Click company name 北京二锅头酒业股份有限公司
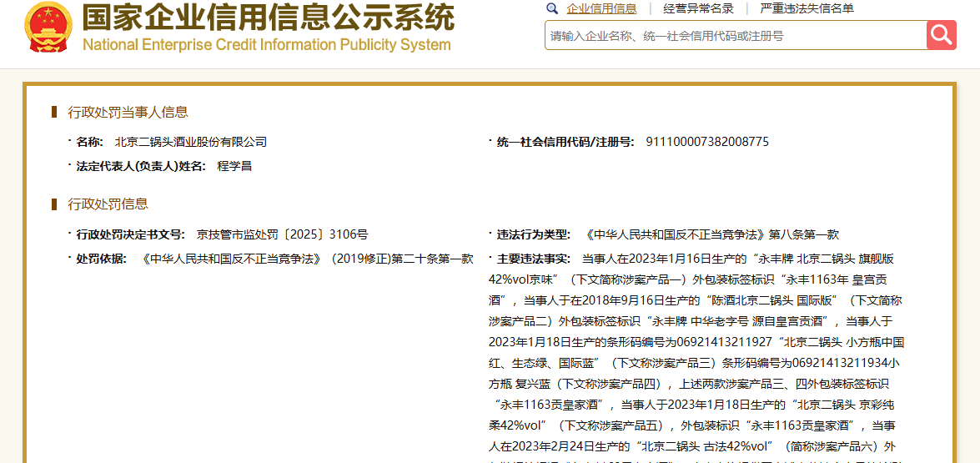The width and height of the screenshot is (980, 463). coord(191,142)
